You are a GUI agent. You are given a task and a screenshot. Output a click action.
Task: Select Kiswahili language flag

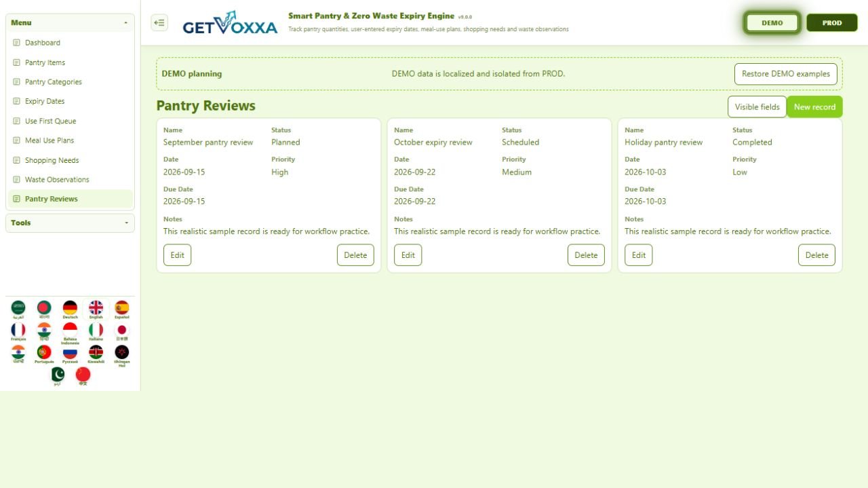(x=96, y=354)
